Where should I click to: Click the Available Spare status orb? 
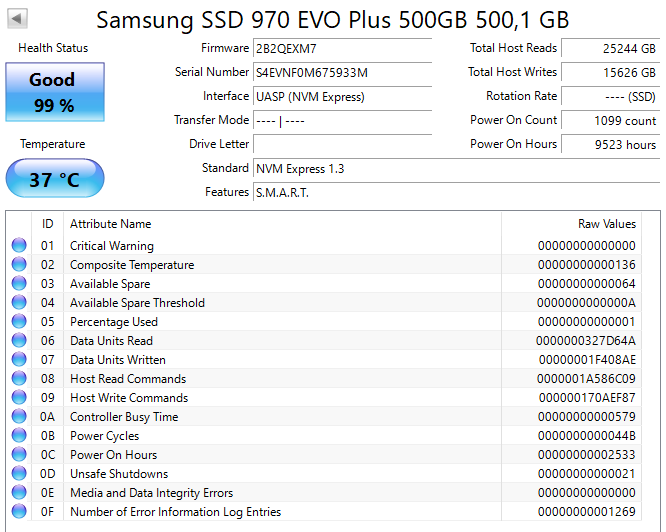tap(19, 284)
